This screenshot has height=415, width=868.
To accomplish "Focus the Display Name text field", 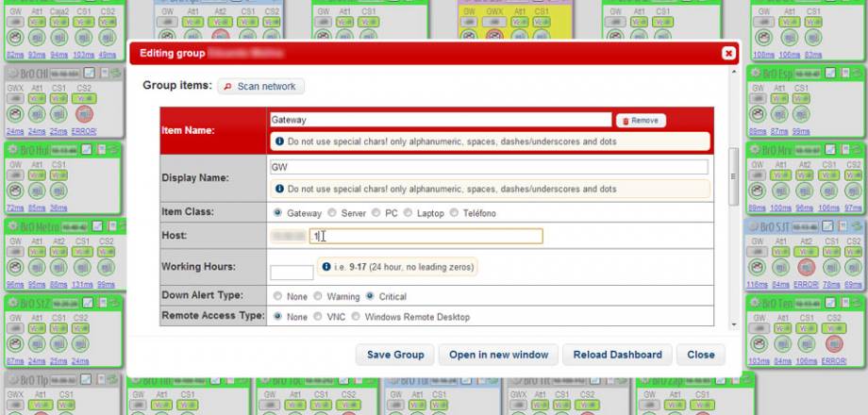I will 488,167.
